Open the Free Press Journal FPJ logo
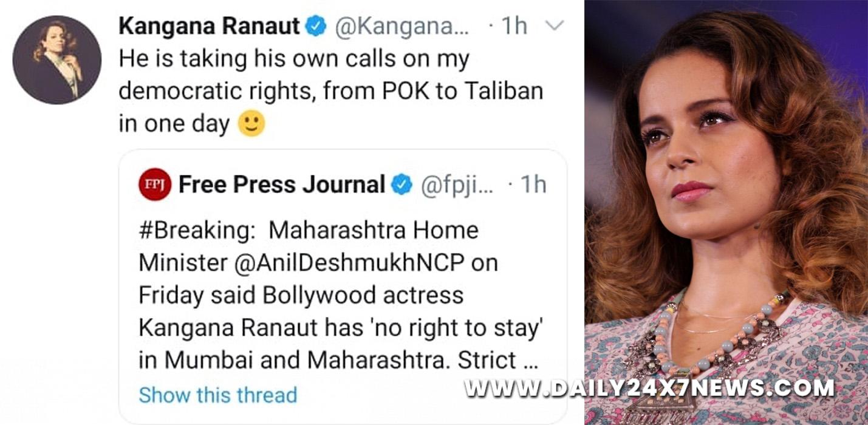 pyautogui.click(x=155, y=184)
